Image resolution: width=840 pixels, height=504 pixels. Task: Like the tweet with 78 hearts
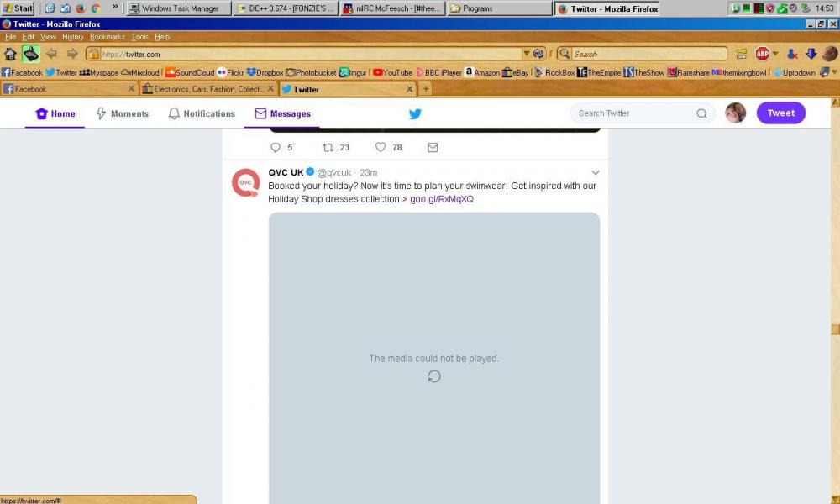click(x=381, y=147)
